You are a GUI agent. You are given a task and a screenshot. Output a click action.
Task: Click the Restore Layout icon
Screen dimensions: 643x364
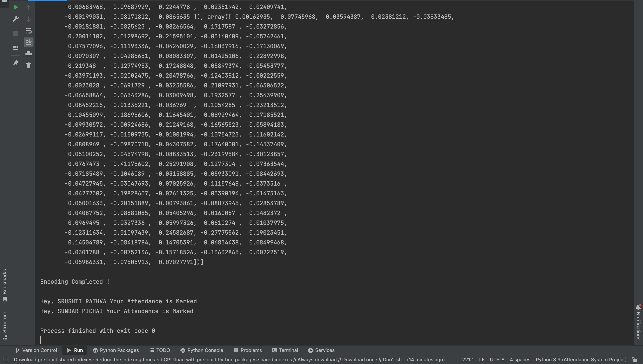(15, 48)
